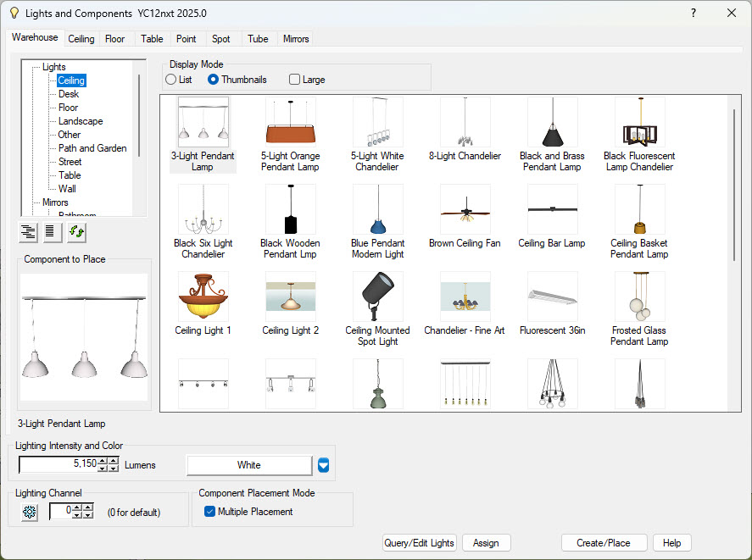Switch to the Mirrors tab
Viewport: 752px width, 560px height.
pyautogui.click(x=295, y=38)
